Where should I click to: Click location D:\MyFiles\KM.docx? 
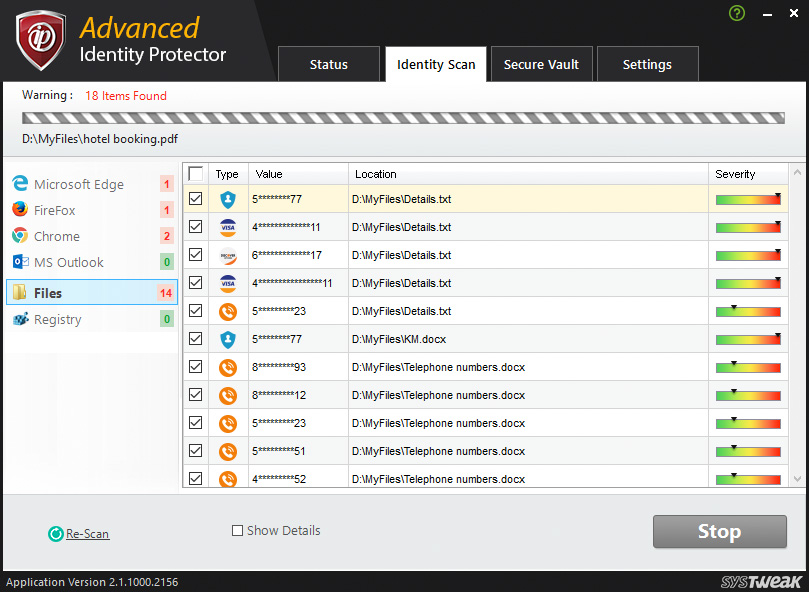pos(399,339)
